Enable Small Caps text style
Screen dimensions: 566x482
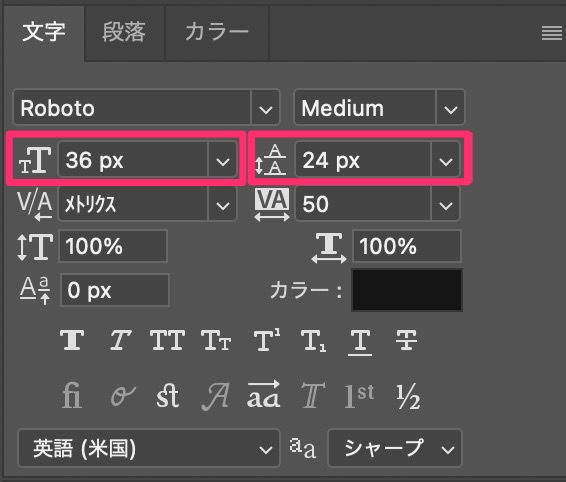point(216,340)
